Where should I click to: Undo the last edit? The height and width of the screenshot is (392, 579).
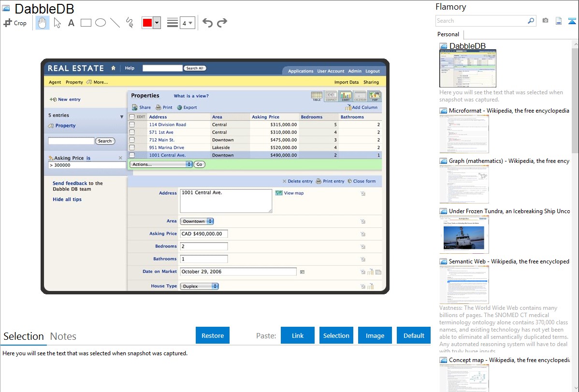[207, 23]
